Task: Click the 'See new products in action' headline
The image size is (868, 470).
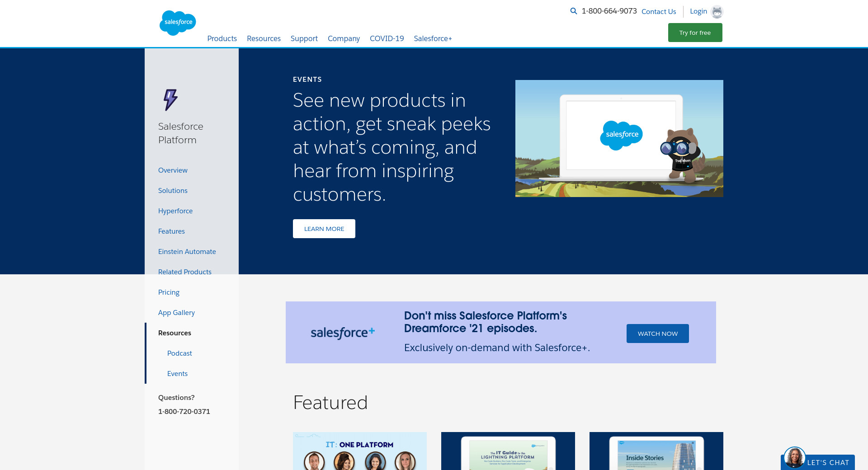Action: click(x=392, y=147)
